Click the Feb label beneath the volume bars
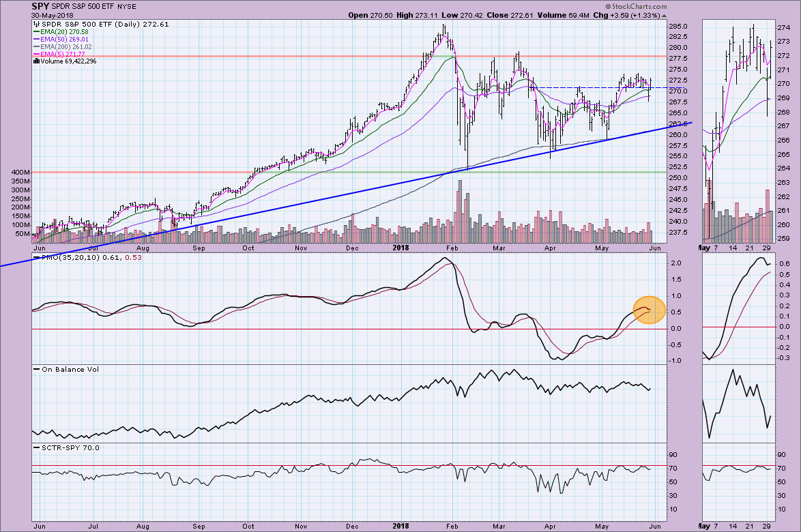Viewport: 801px width, 532px height. pyautogui.click(x=452, y=248)
